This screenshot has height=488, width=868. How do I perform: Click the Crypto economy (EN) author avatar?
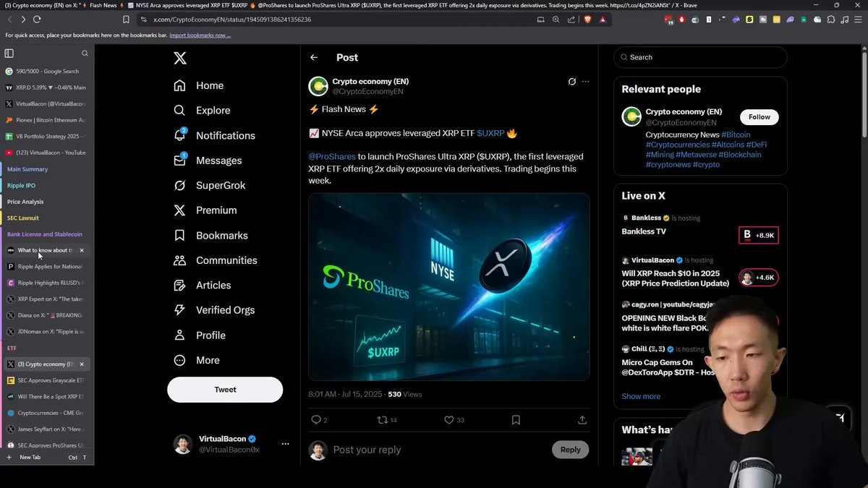(x=318, y=87)
